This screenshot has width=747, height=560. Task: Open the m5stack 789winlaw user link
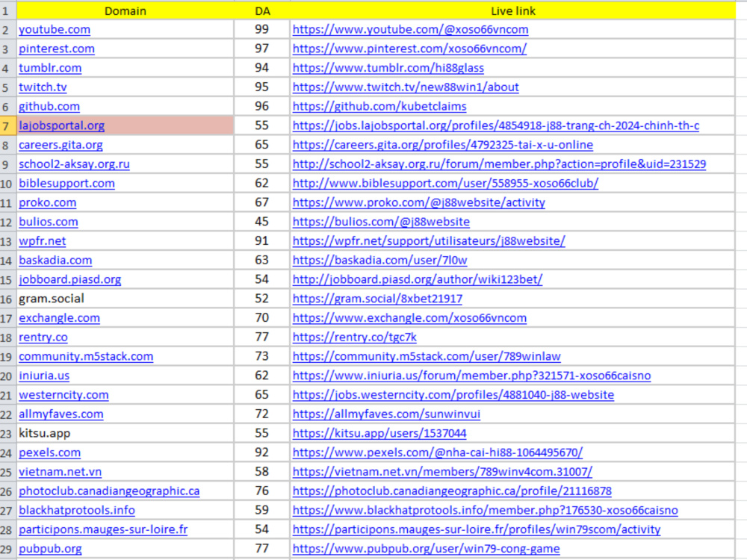click(427, 357)
